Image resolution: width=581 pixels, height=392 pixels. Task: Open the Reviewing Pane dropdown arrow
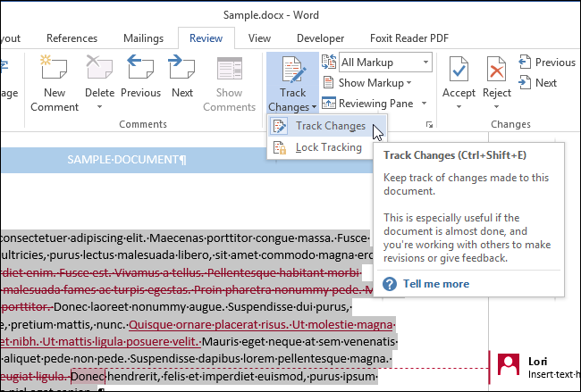coord(424,104)
